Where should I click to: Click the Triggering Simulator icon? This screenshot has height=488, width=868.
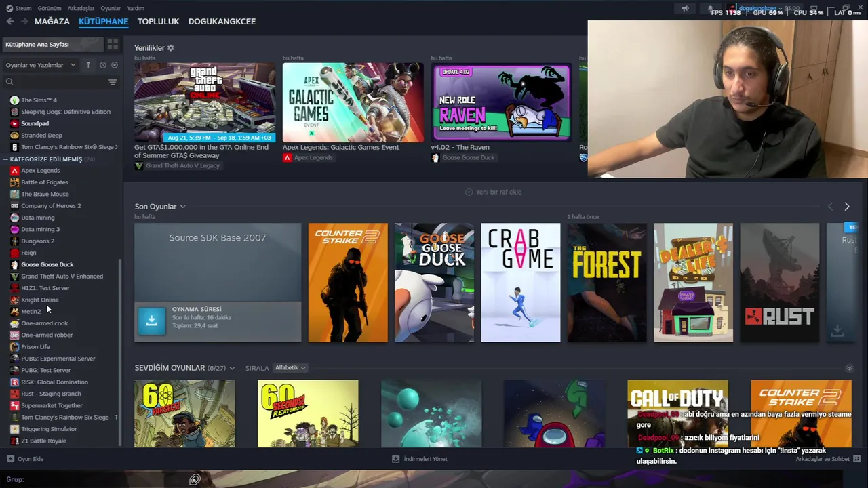[x=14, y=429]
